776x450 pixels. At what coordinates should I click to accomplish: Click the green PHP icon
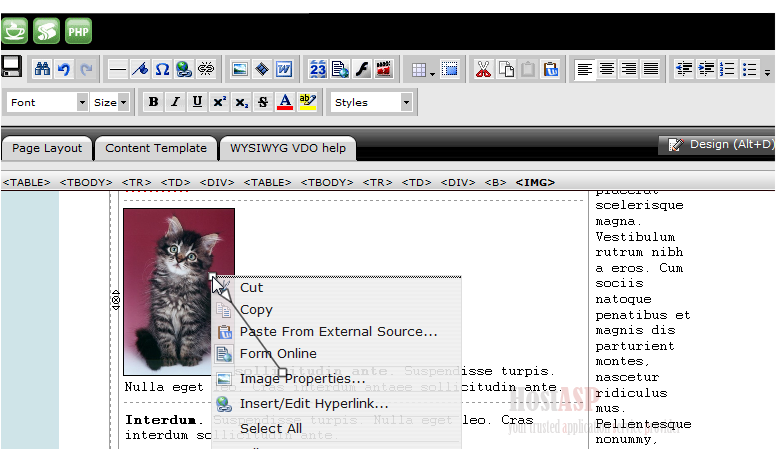78,31
